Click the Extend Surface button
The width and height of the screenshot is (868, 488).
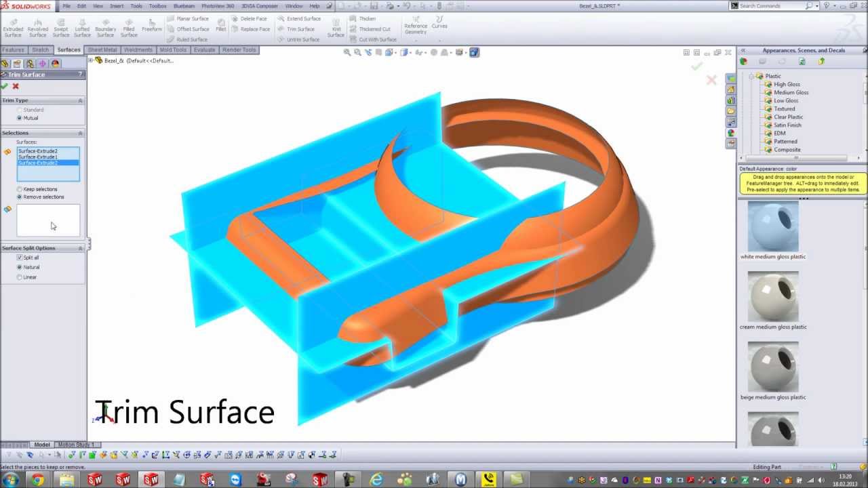(x=298, y=19)
